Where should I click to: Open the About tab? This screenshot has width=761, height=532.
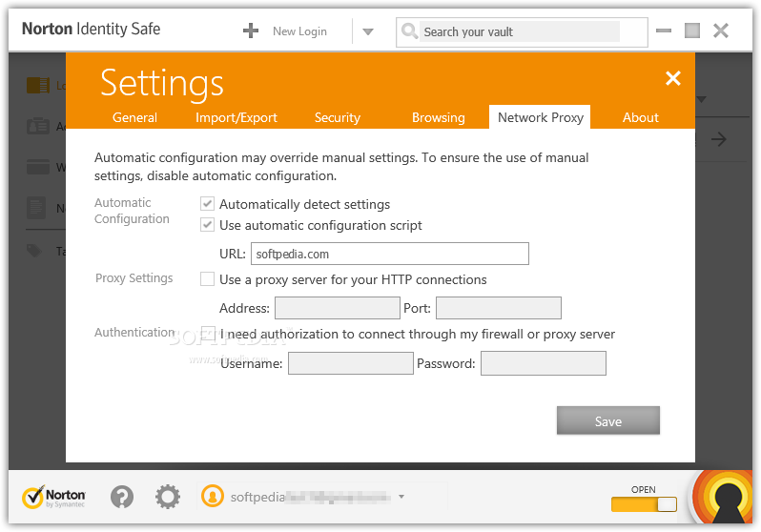click(641, 117)
